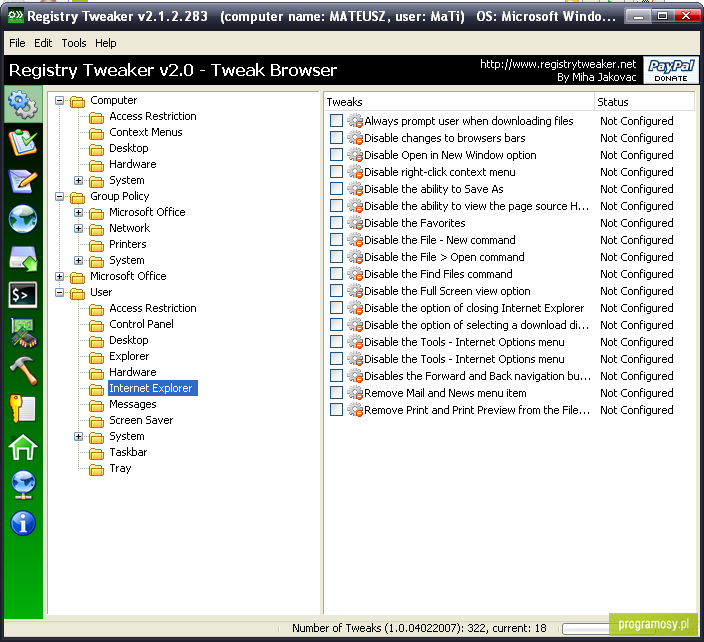Select Messages in the tree
This screenshot has height=642, width=704.
click(132, 404)
